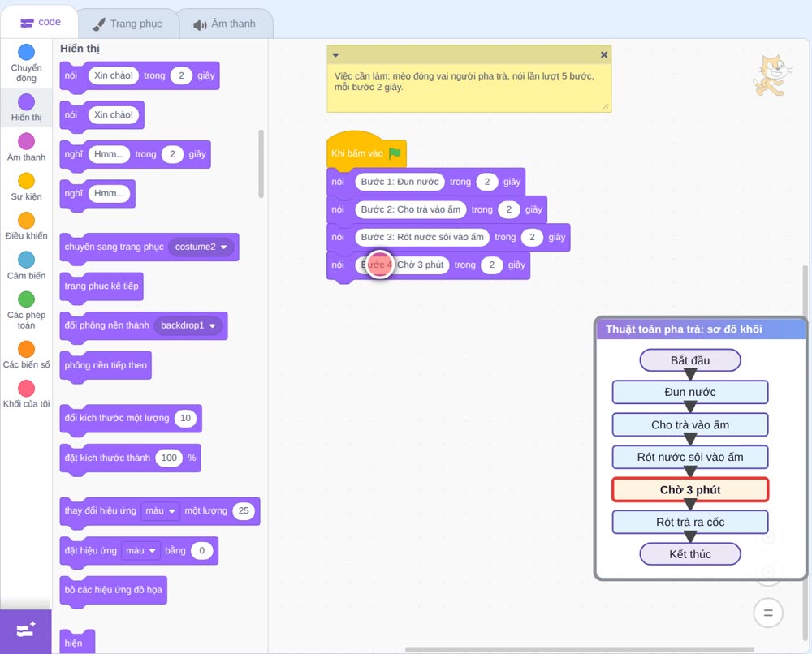The height and width of the screenshot is (654, 812).
Task: Click the add extension button
Action: (26, 630)
